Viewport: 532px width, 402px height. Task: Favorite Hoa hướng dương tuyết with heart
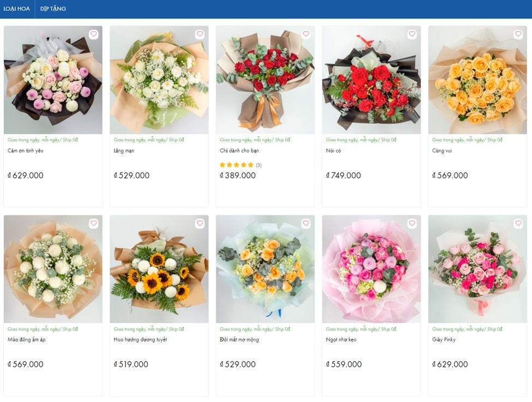coord(200,224)
